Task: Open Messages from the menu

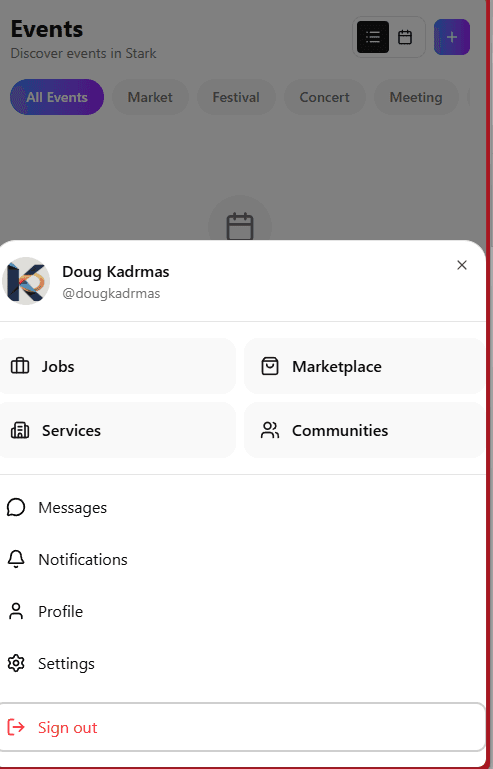Action: click(242, 508)
